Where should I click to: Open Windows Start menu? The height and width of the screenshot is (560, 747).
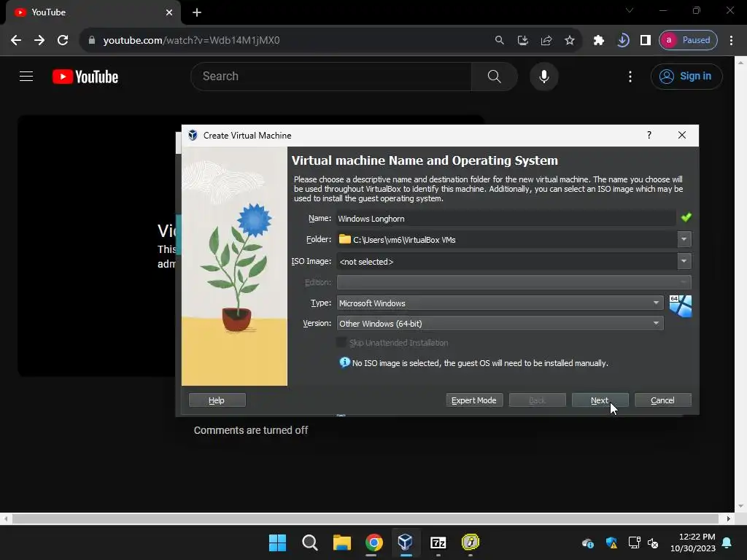(277, 542)
